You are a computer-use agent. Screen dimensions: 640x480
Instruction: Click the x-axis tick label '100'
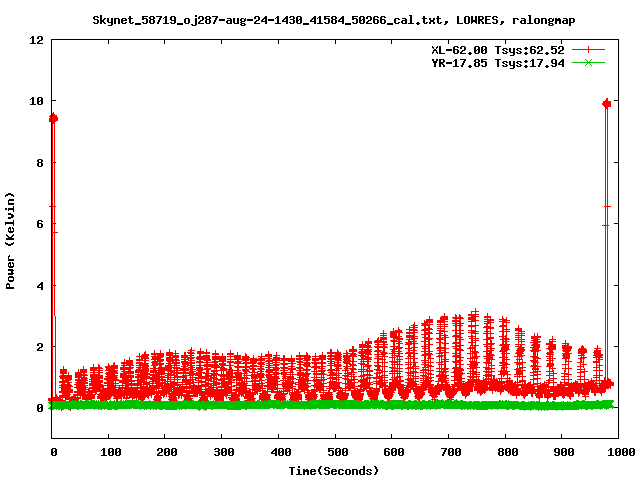[x=111, y=452]
